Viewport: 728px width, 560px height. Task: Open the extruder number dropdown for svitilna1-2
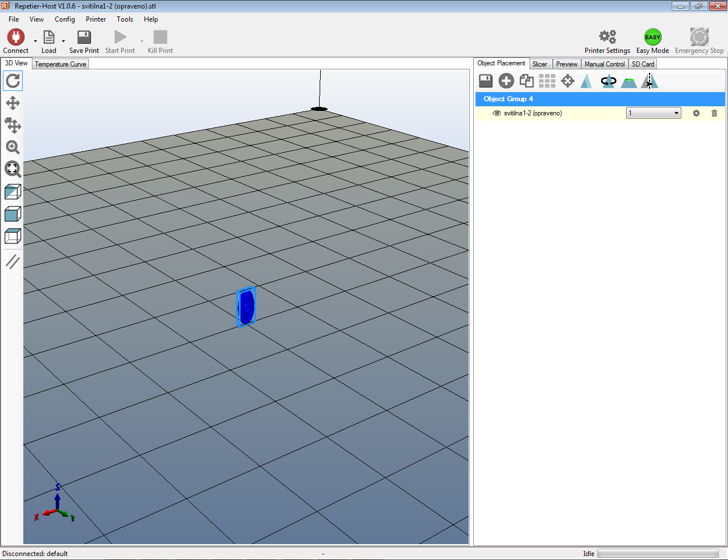pos(653,113)
